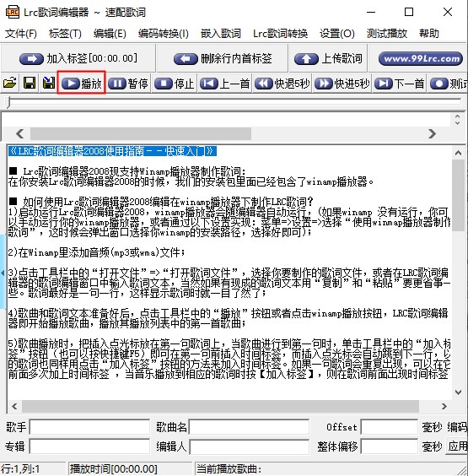Open the 帮助 menu

coord(429,34)
